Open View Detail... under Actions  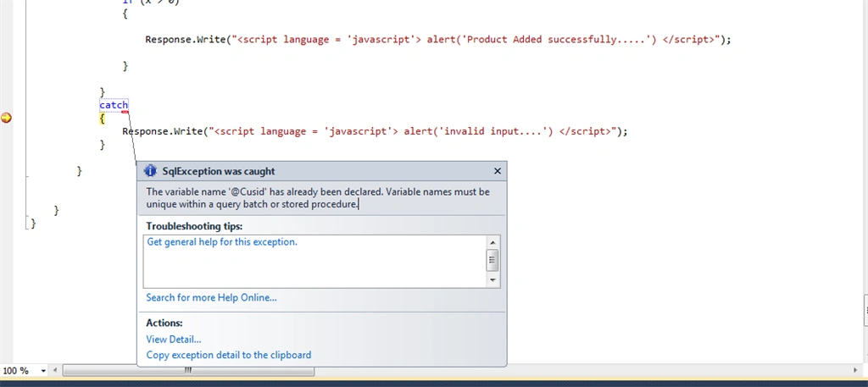(x=173, y=340)
